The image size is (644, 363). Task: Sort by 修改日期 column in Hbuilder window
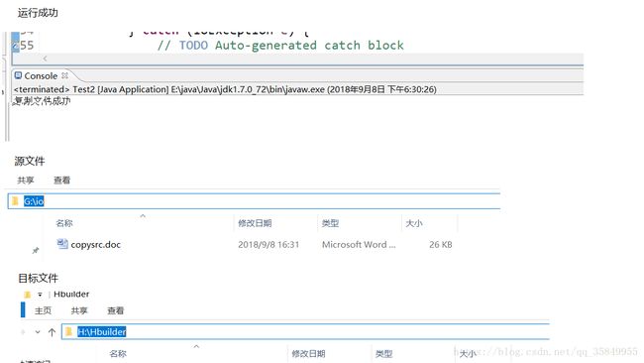point(308,353)
